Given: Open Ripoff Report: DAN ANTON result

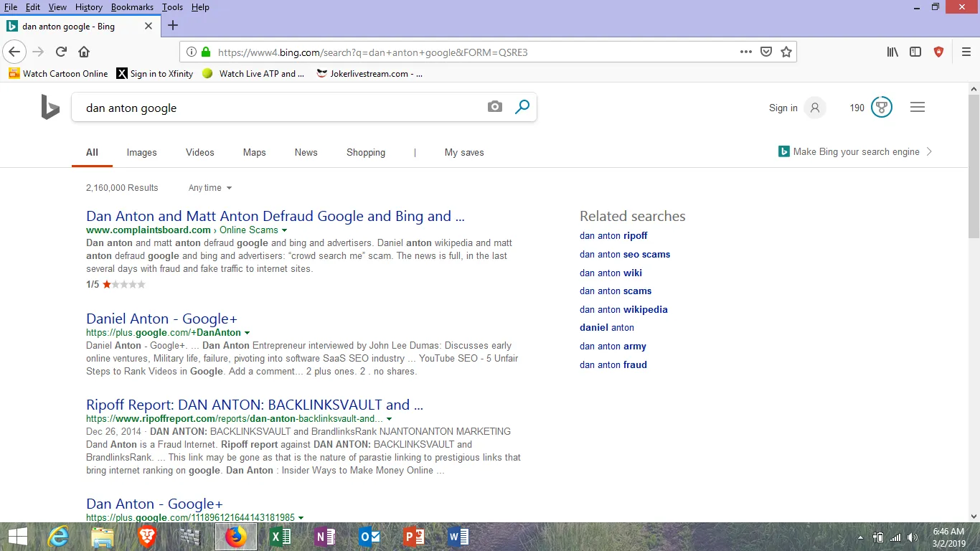Looking at the screenshot, I should point(255,405).
